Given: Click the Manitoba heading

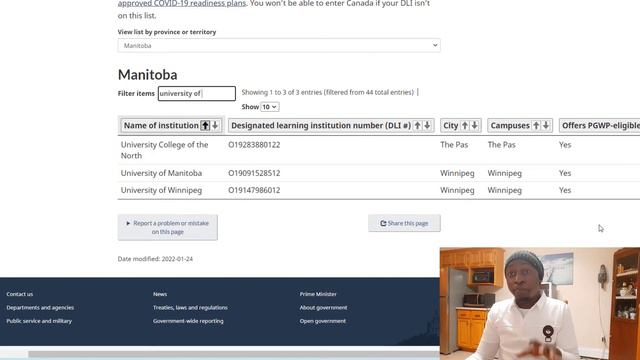Looking at the screenshot, I should 147,75.
